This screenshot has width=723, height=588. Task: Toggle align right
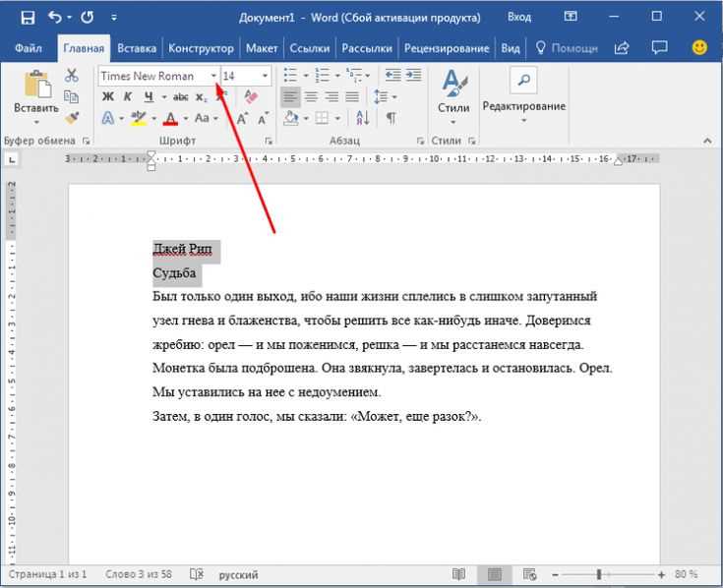pyautogui.click(x=331, y=96)
